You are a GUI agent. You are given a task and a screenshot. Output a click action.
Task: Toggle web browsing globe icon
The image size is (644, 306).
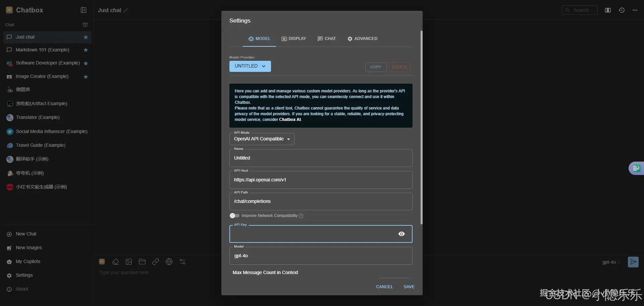click(x=169, y=262)
